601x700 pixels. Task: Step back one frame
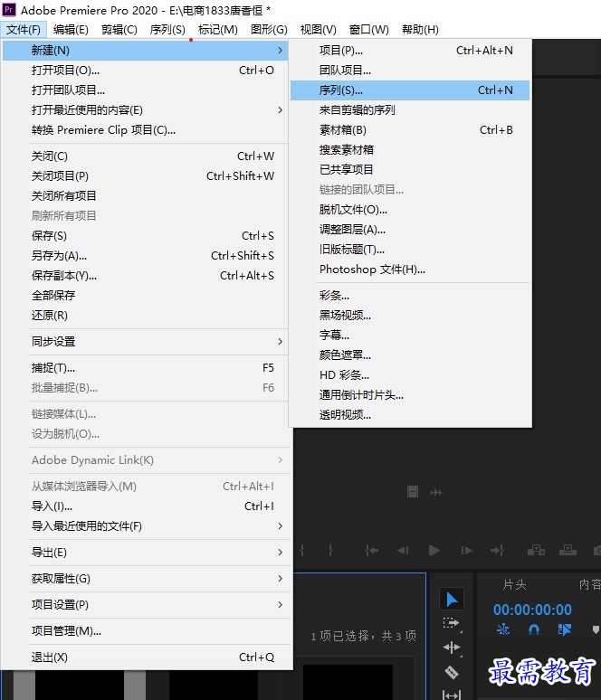tap(403, 551)
